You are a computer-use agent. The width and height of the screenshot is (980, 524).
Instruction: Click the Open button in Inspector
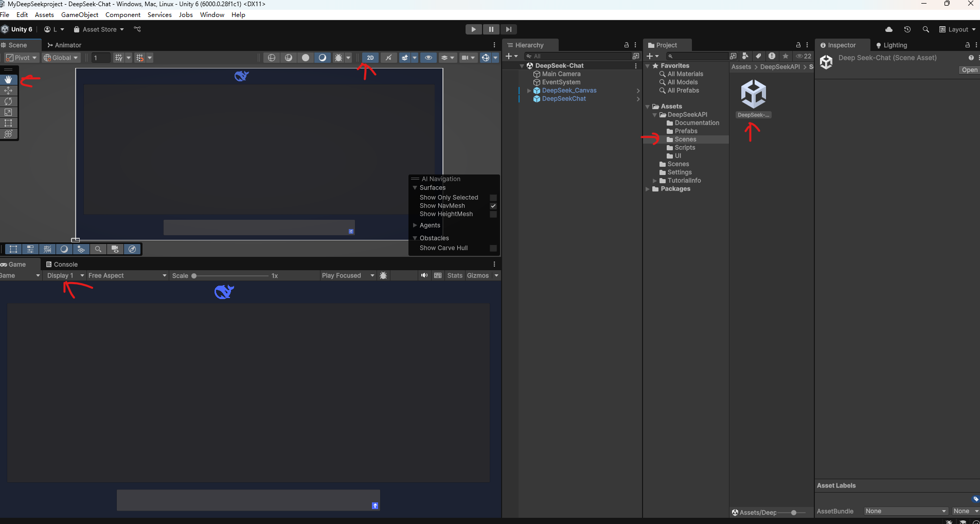point(969,70)
